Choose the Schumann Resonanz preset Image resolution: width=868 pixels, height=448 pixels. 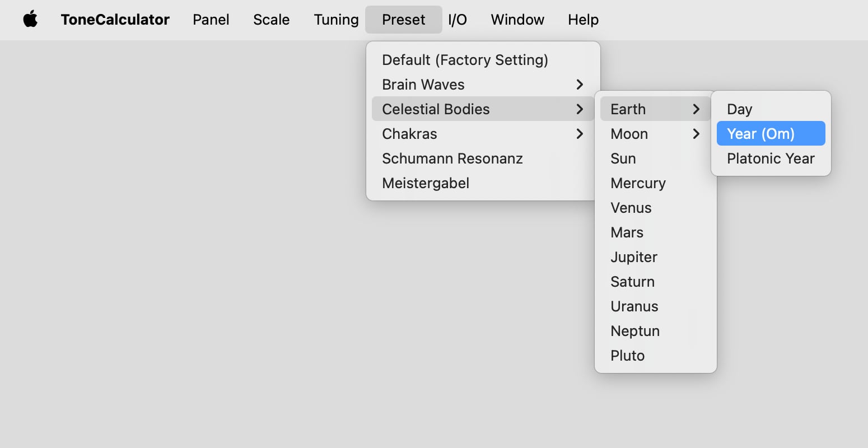452,158
